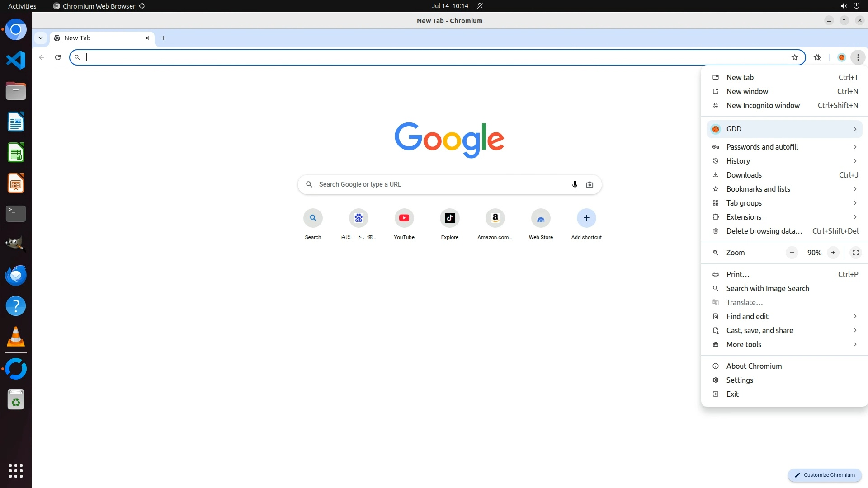The image size is (868, 488).
Task: Click the voice search microphone icon
Action: point(575,184)
